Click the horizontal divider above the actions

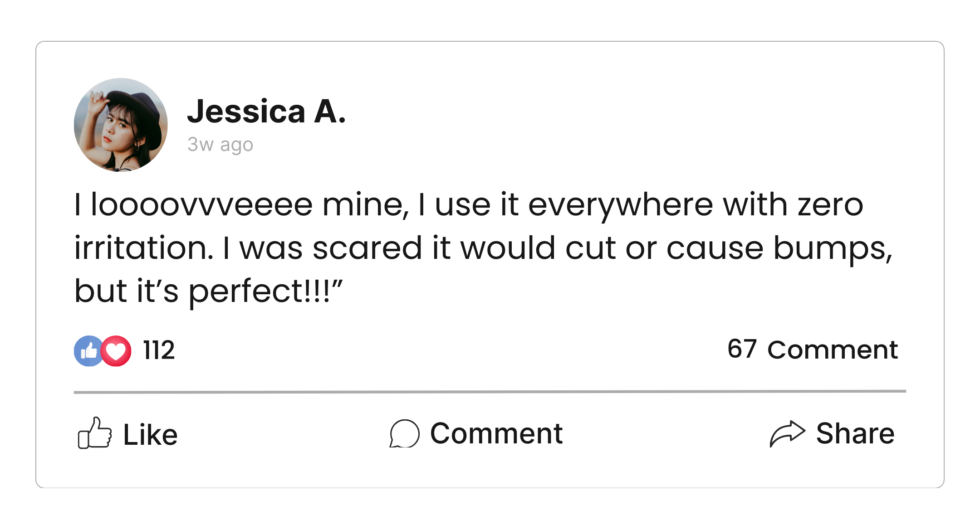click(x=490, y=392)
